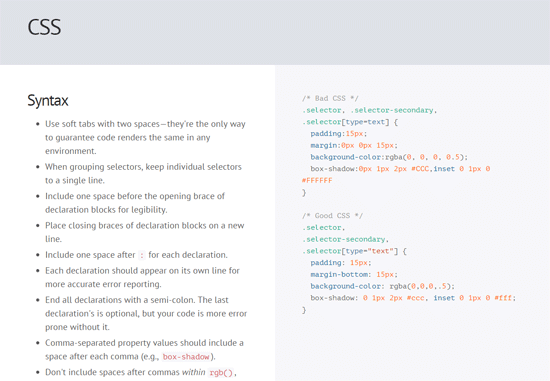This screenshot has width=550, height=381.
Task: Click the 'Place closing braces' bullet text
Action: click(145, 232)
